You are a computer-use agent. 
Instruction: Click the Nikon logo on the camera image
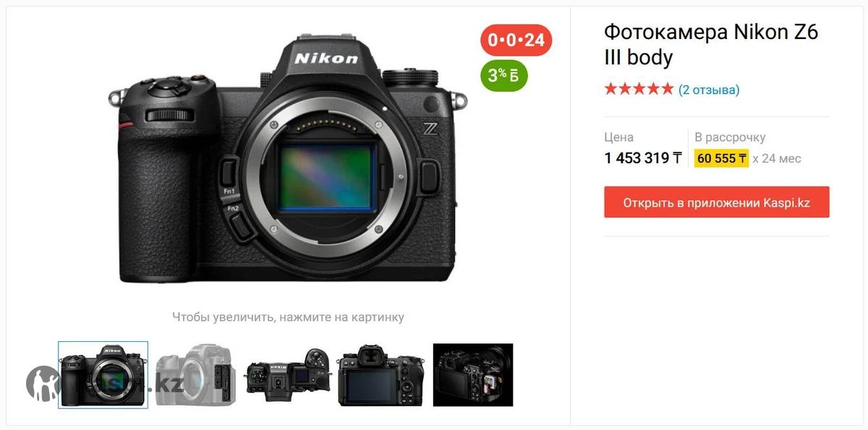(x=326, y=58)
